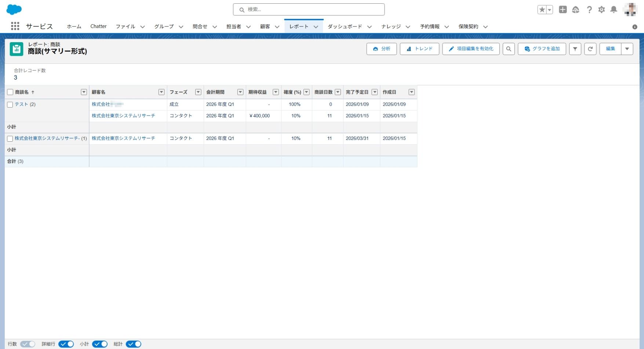This screenshot has height=349, width=644.
Task: Click the 項目編集を有効化 button
Action: [x=471, y=49]
